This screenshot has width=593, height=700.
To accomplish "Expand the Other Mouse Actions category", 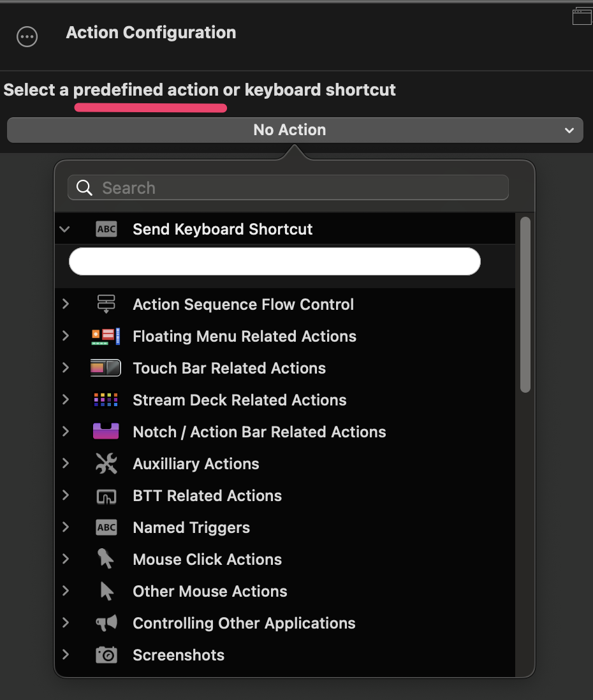I will [64, 591].
